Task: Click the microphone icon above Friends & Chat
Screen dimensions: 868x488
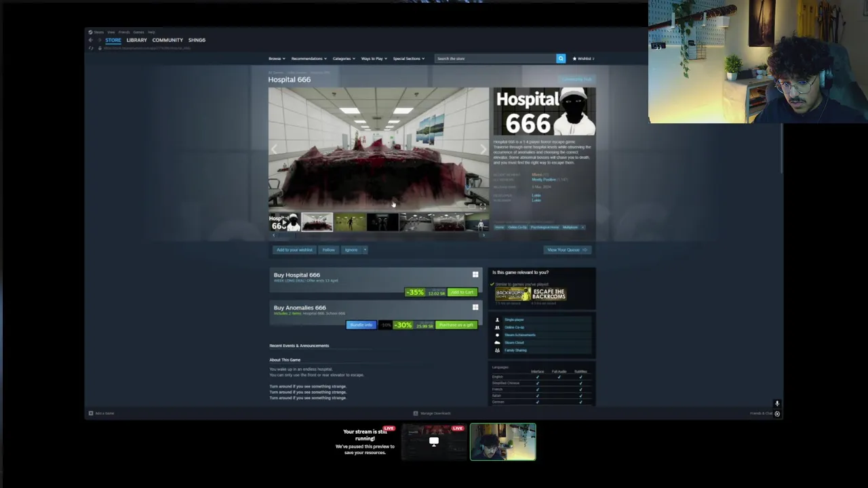Action: (777, 403)
